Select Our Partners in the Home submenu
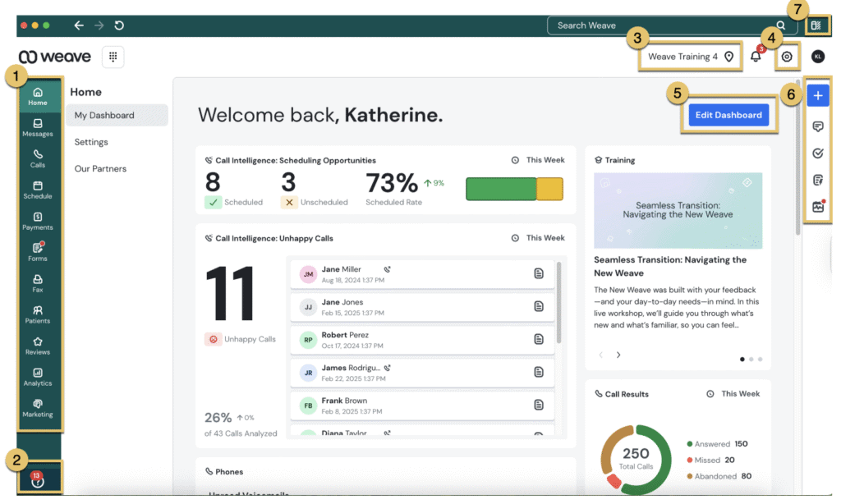841x504 pixels. 100,169
